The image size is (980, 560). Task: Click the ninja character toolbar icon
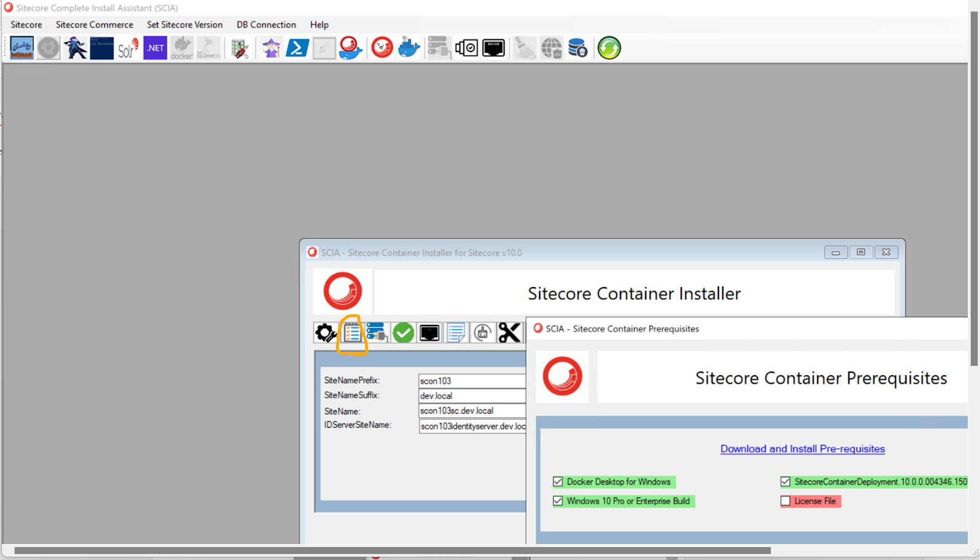tap(75, 48)
